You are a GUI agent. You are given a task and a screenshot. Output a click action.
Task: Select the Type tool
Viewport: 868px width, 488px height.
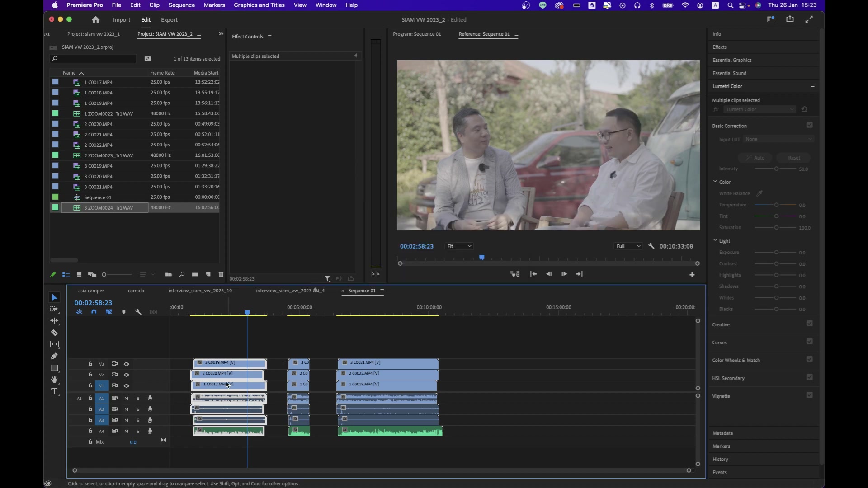point(54,392)
